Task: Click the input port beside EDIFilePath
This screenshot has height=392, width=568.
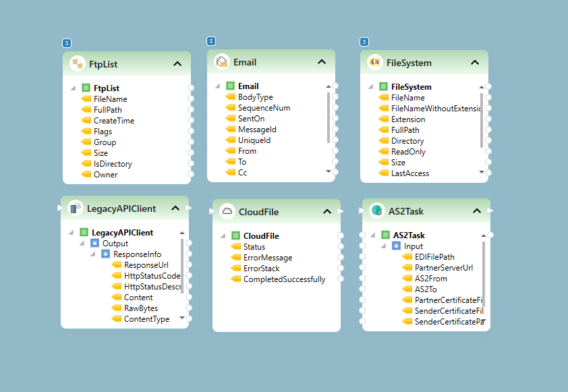Action: [x=362, y=256]
